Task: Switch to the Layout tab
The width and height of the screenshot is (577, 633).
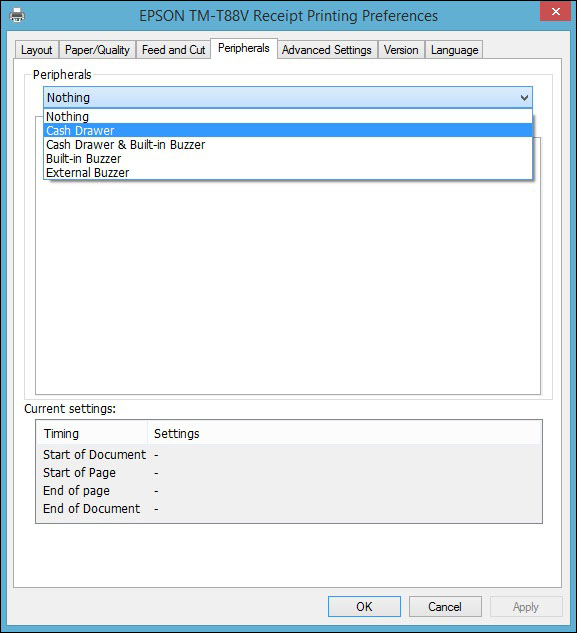Action: [x=37, y=50]
